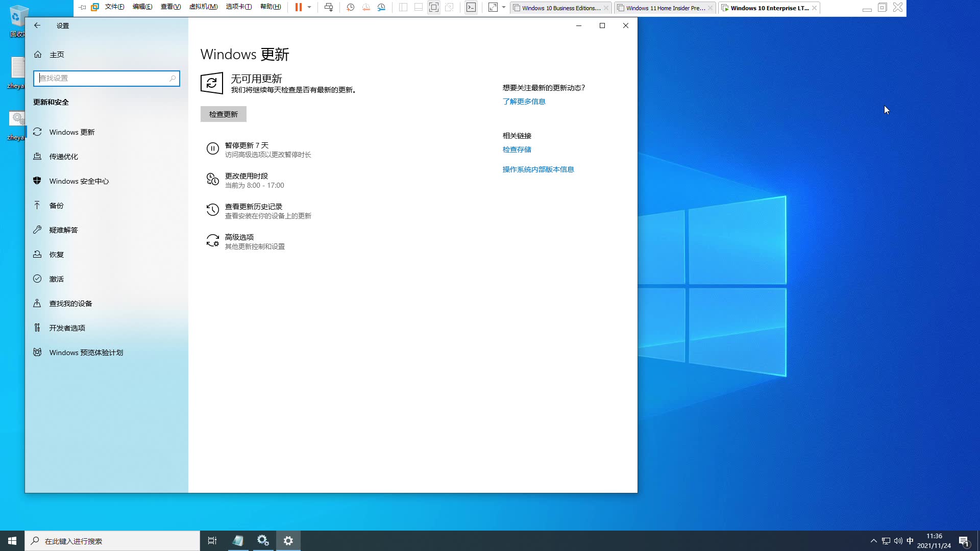The height and width of the screenshot is (551, 980).
Task: Click 操作系统内部版本信息 link
Action: [x=538, y=169]
